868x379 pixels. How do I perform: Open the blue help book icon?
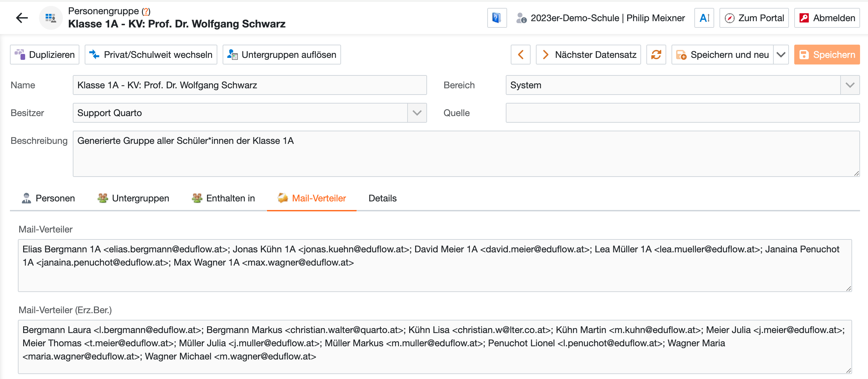pyautogui.click(x=496, y=18)
